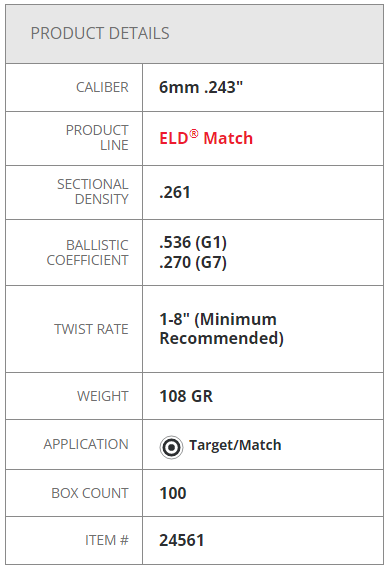Click the Target/Match bullseye icon
388x568 pixels.
171,447
